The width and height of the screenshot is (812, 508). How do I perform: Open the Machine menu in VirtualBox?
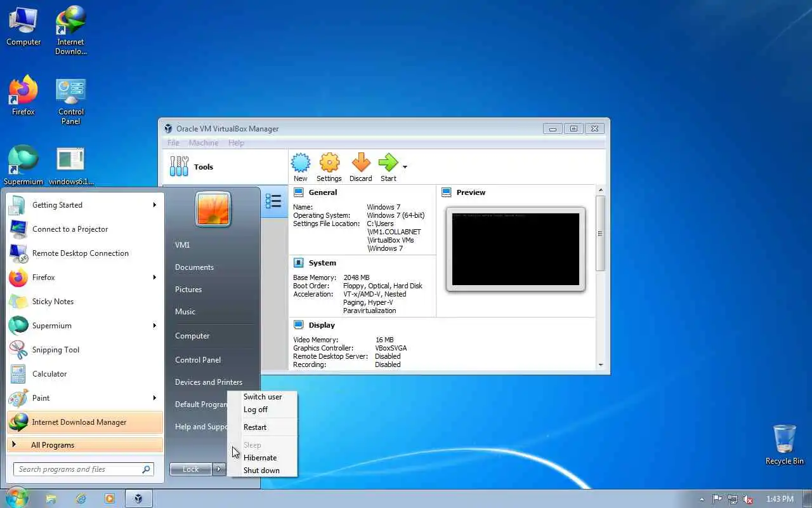(204, 143)
